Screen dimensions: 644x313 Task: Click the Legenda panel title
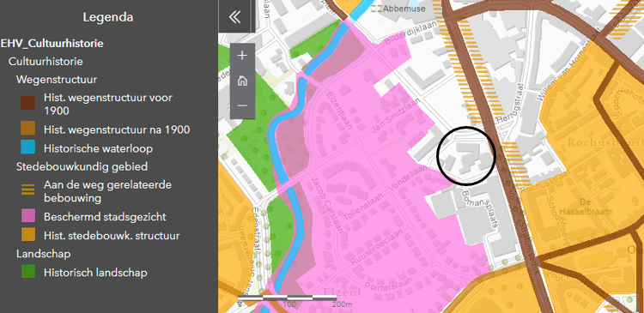[108, 17]
